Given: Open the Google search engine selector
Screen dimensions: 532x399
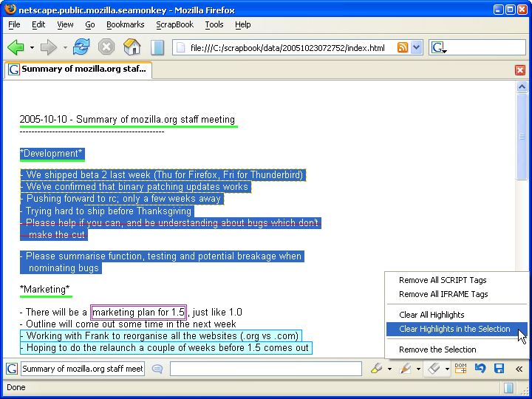Looking at the screenshot, I should 439,48.
